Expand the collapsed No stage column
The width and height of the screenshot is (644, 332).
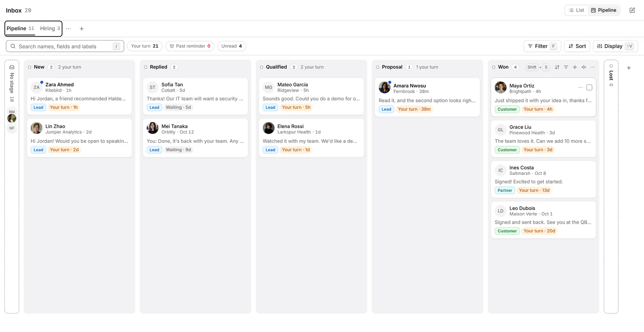[x=12, y=186]
